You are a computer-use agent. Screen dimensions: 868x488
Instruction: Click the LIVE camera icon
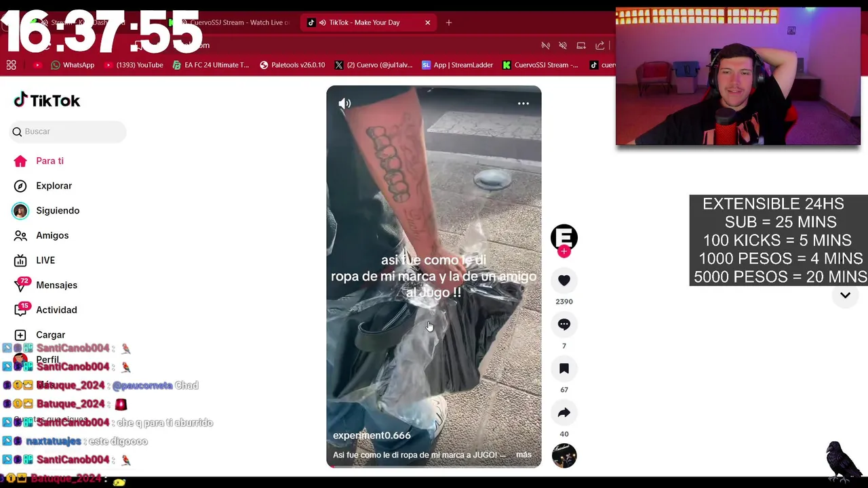pyautogui.click(x=20, y=260)
